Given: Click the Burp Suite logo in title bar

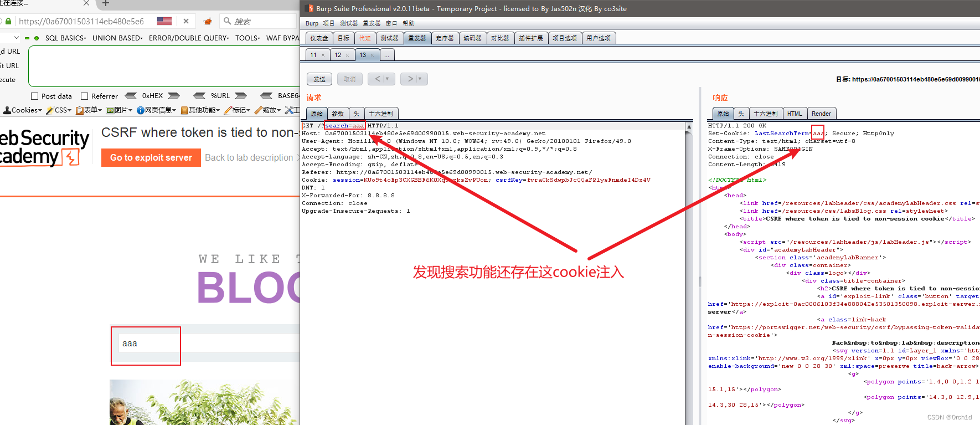Looking at the screenshot, I should [310, 8].
